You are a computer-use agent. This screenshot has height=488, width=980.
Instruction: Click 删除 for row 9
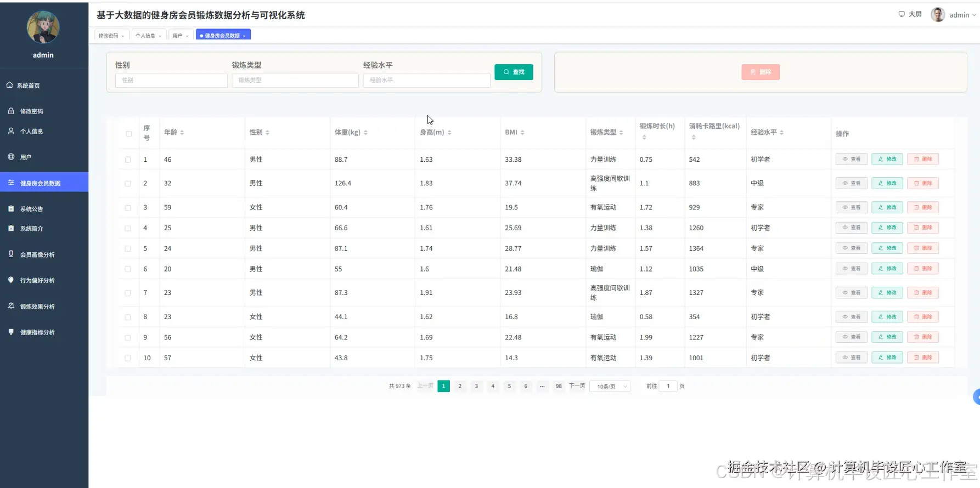point(923,337)
